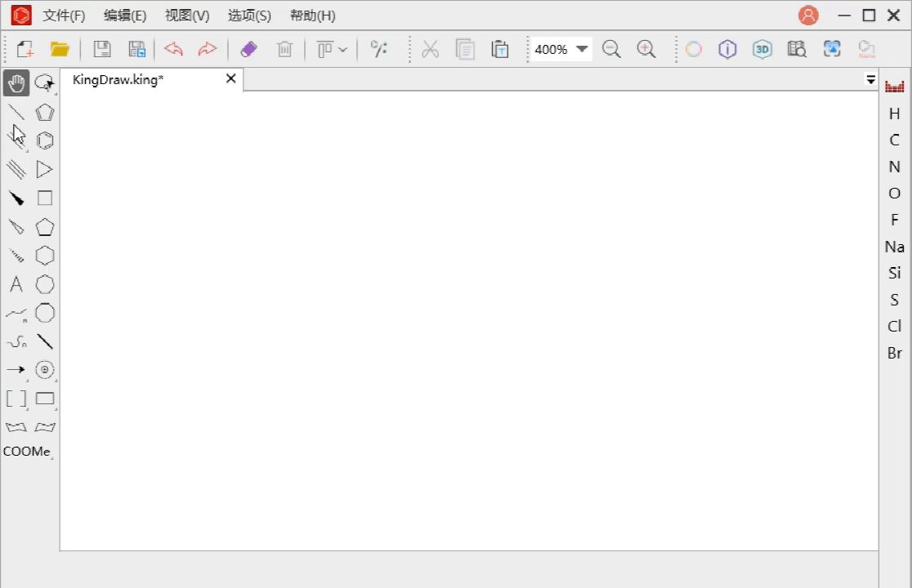This screenshot has width=912, height=588.
Task: Open the 视图(V) menu
Action: click(x=187, y=16)
